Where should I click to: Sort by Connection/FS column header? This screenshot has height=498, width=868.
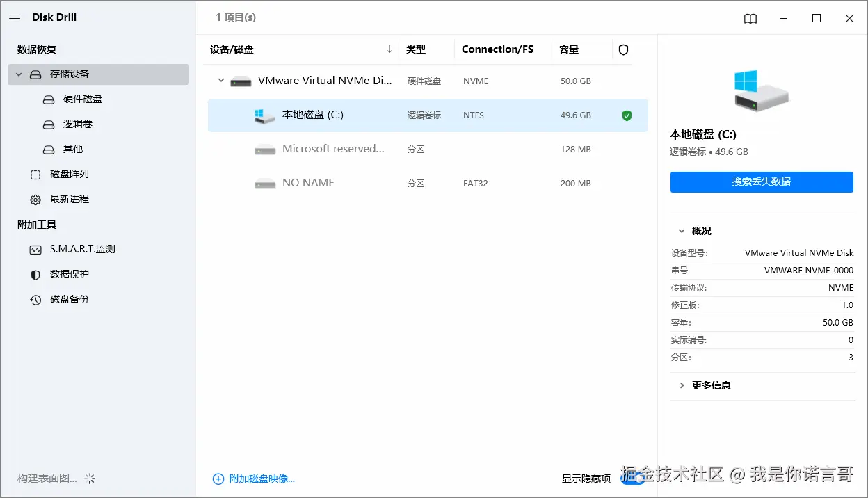[x=497, y=49]
